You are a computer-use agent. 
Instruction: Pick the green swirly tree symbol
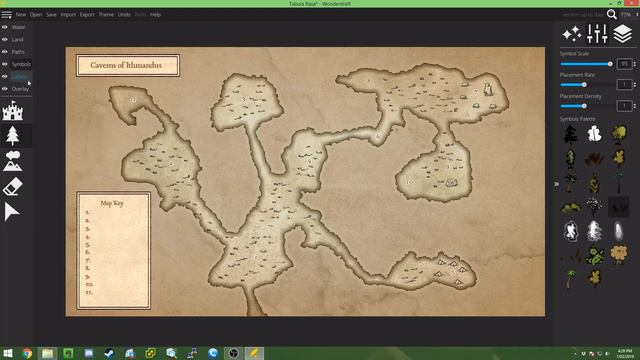tap(594, 256)
